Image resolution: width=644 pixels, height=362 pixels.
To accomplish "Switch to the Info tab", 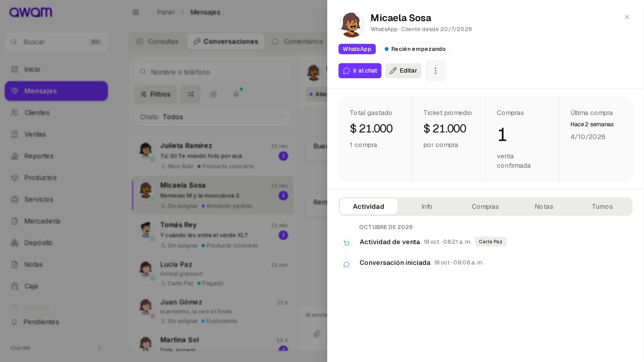I will tap(427, 206).
